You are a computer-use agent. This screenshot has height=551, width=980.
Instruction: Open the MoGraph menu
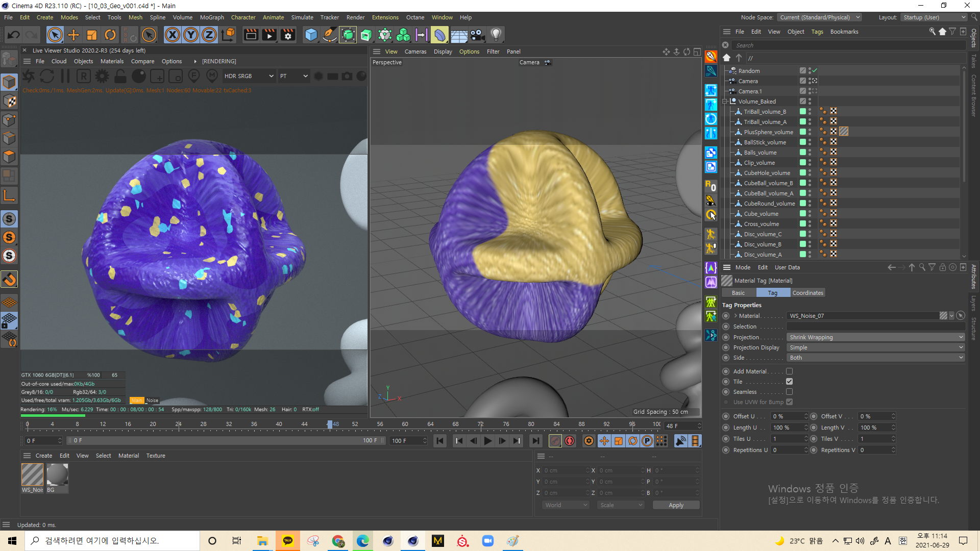[212, 17]
